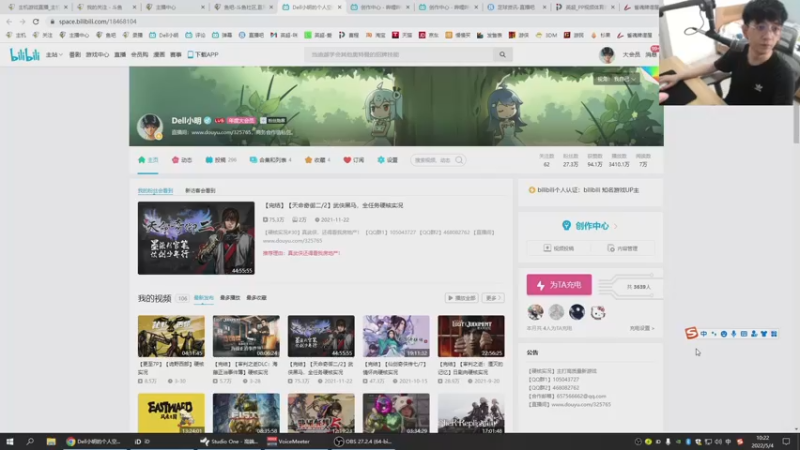Open notification center icon on taskbar
This screenshot has width=800, height=450.
786,442
